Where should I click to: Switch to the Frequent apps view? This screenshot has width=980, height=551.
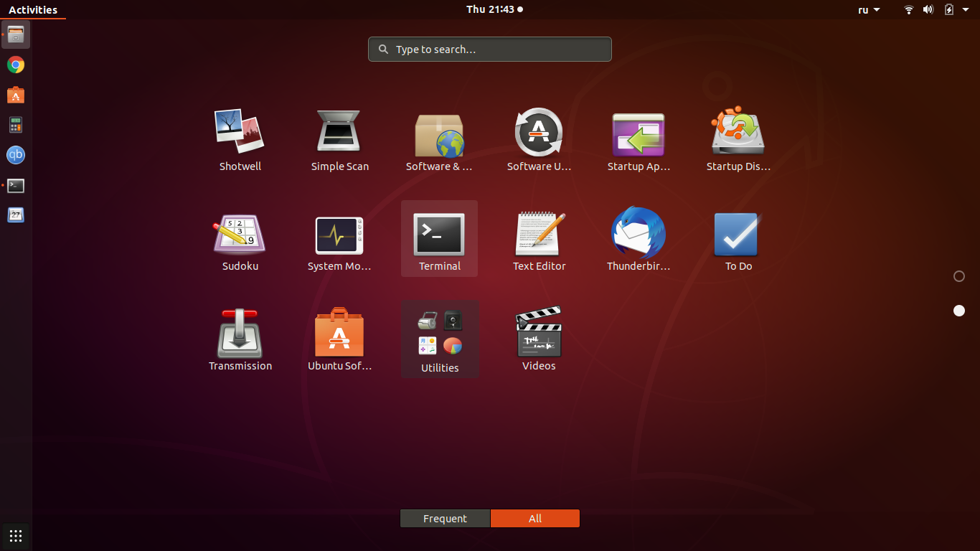(445, 519)
